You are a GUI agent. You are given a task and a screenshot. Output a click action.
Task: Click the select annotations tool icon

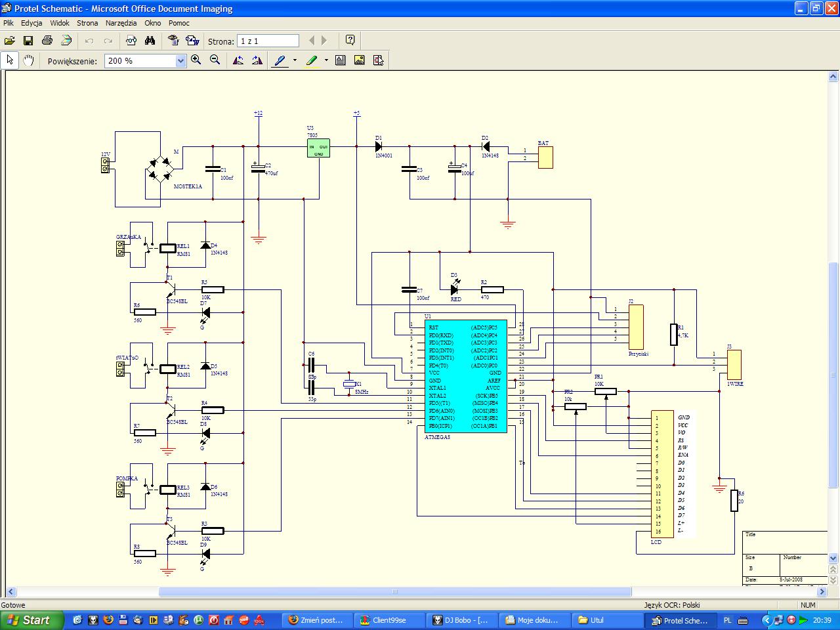pyautogui.click(x=378, y=60)
